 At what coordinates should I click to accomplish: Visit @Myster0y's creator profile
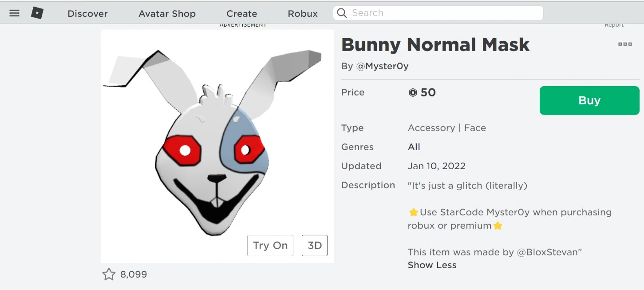[383, 66]
